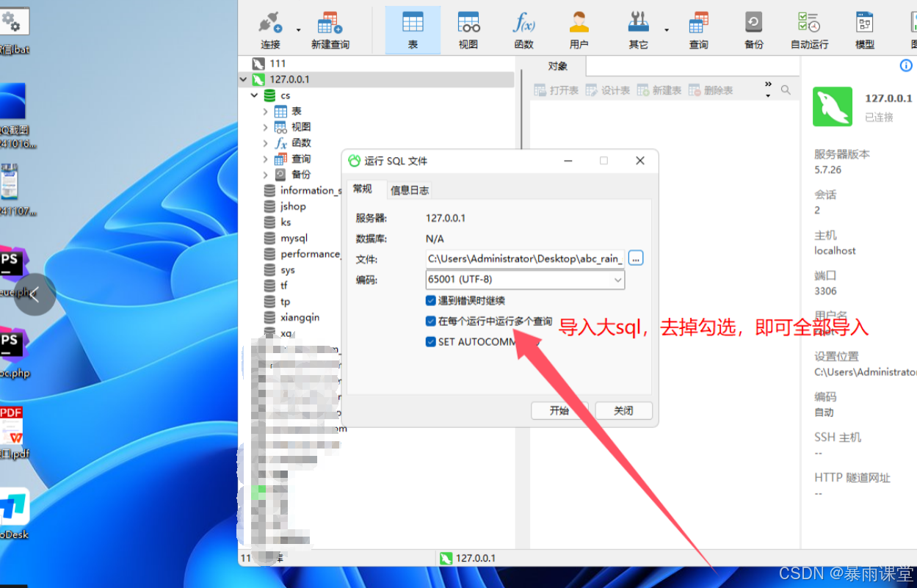The image size is (917, 588).
Task: Click the 新建表 button
Action: pos(659,90)
